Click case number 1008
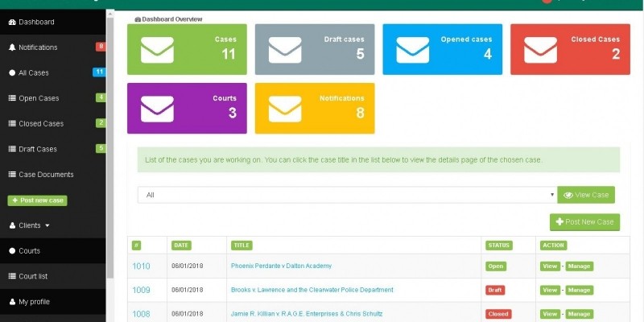 click(x=141, y=314)
